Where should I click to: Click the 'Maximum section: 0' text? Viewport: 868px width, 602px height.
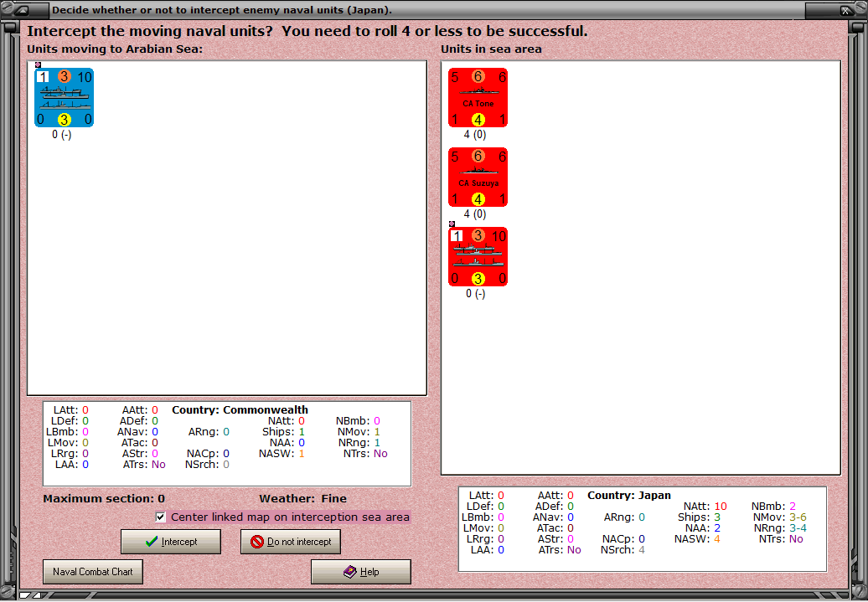pos(104,498)
